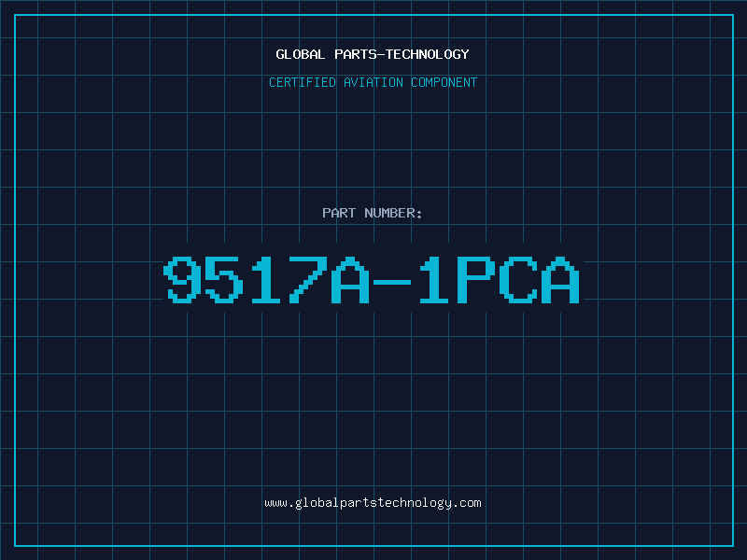The height and width of the screenshot is (560, 747).
Task: Open the www.globalpartstechnology.com link
Action: [x=373, y=503]
